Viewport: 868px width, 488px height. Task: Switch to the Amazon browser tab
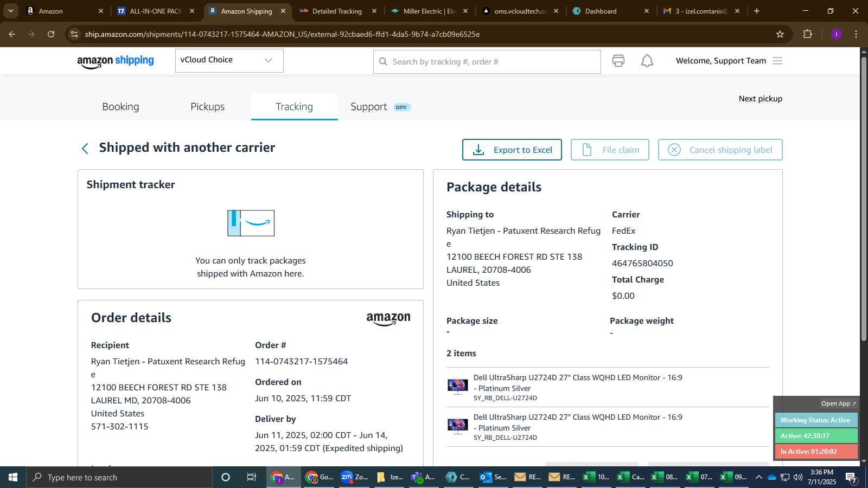pos(65,11)
